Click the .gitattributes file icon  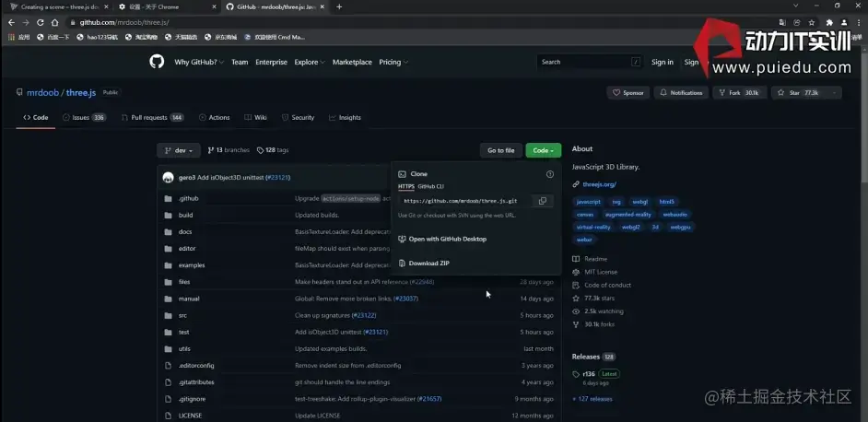[x=169, y=382]
